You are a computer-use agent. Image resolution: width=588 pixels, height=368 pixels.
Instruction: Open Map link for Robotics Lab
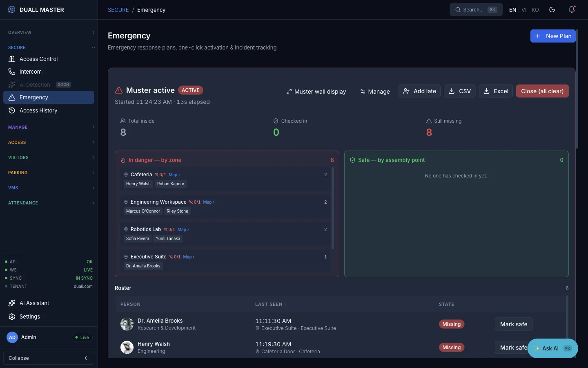[183, 229]
